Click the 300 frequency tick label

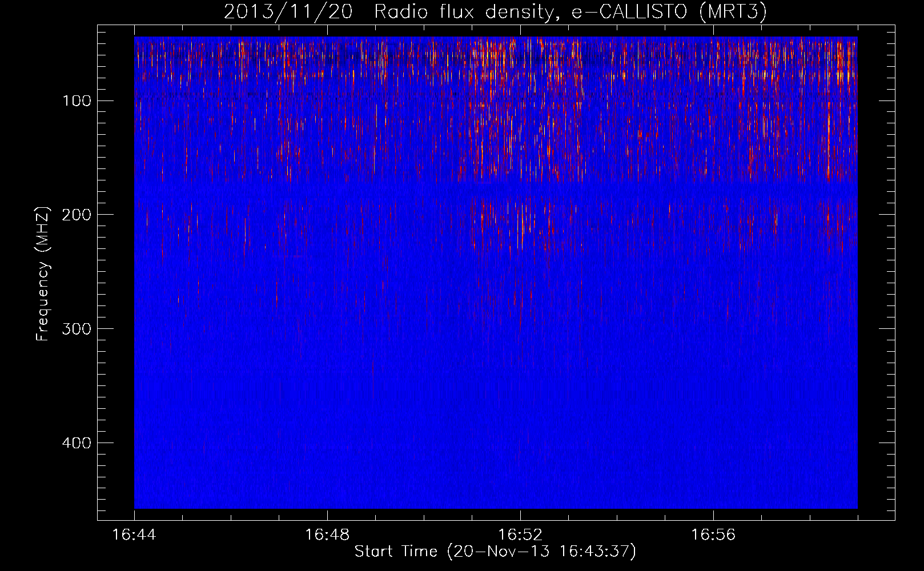(75, 329)
